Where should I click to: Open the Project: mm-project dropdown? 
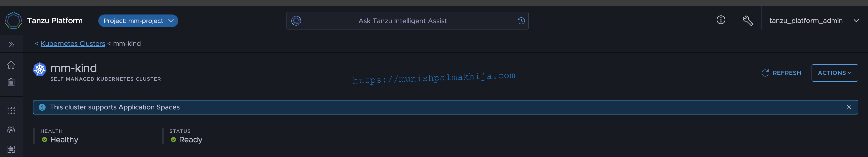[138, 21]
